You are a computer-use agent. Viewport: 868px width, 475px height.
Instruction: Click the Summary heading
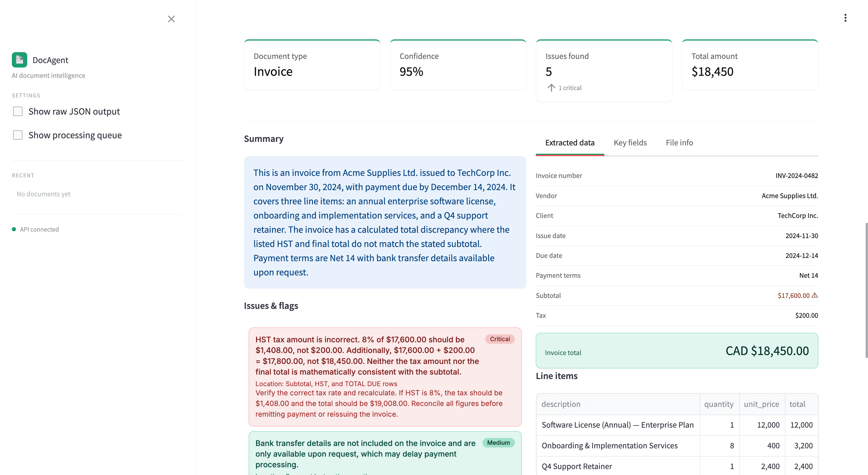[263, 139]
